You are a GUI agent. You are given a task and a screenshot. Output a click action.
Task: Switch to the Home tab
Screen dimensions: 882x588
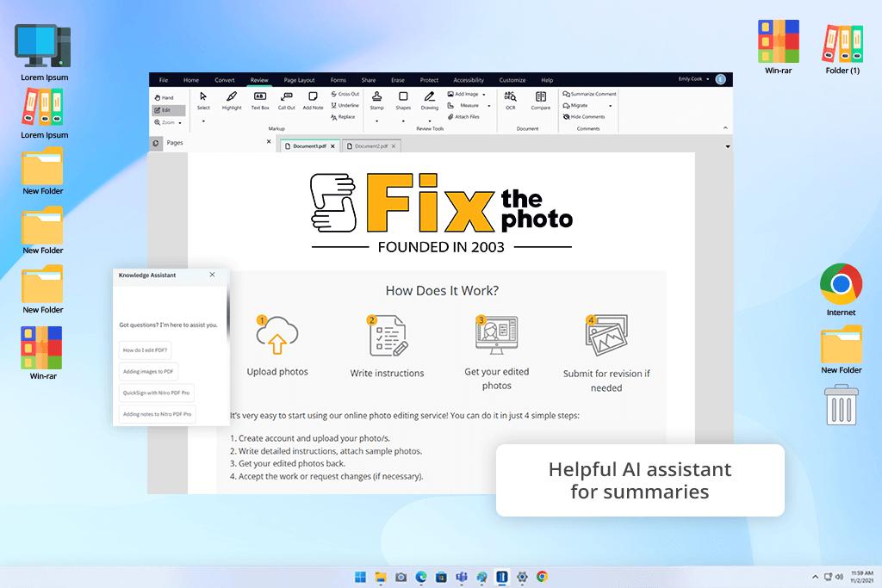pyautogui.click(x=191, y=80)
